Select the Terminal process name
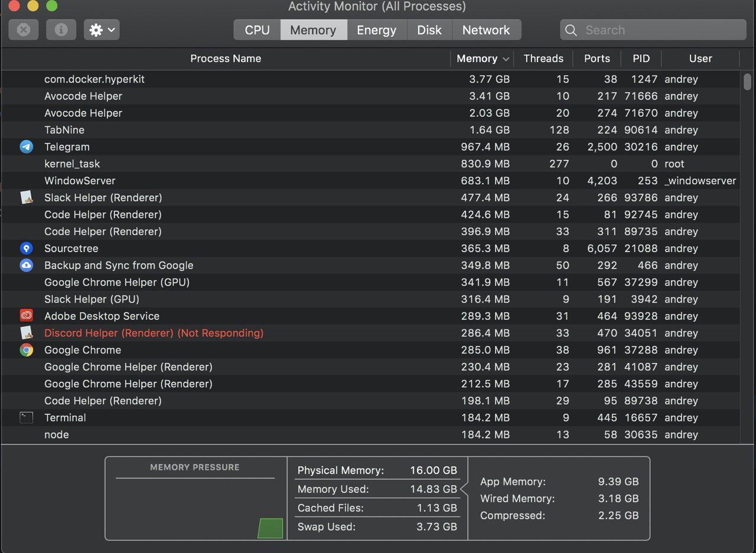The width and height of the screenshot is (756, 553). point(65,417)
